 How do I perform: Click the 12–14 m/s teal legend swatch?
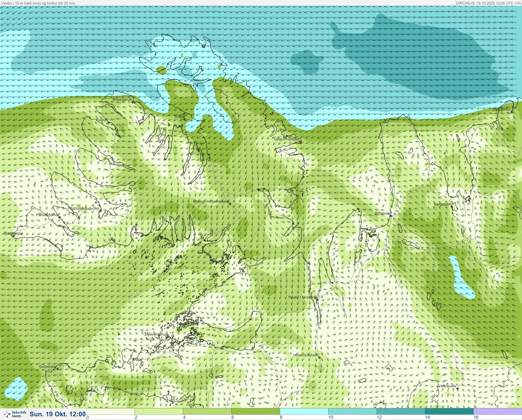click(400, 411)
